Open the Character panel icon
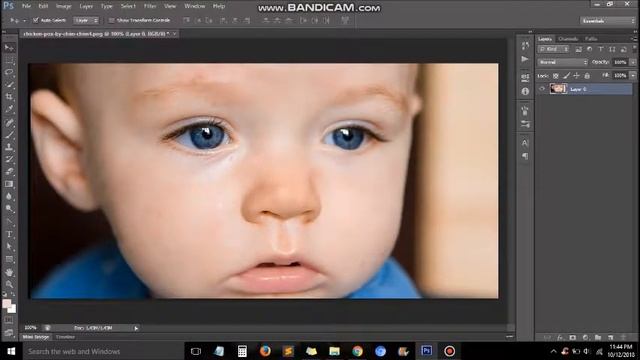Viewport: 640px width, 360px height. tap(525, 143)
